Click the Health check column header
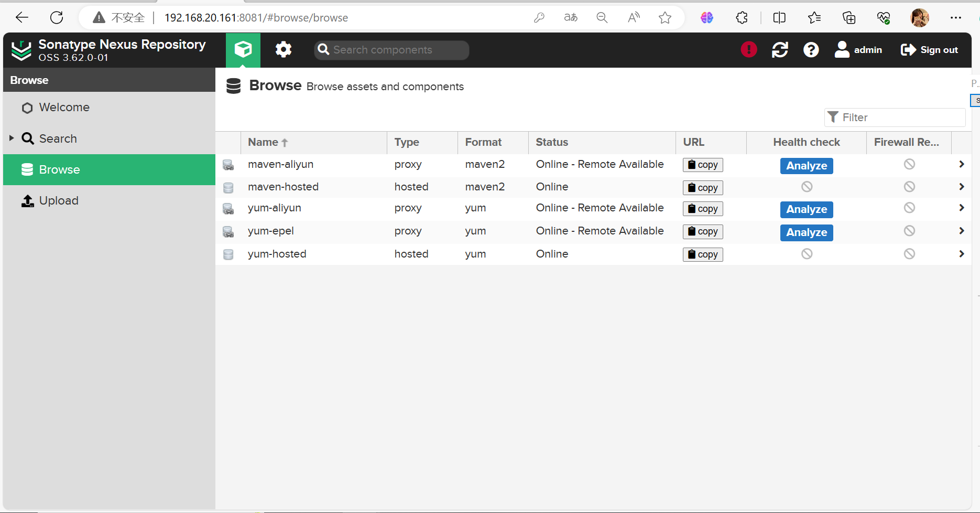This screenshot has height=513, width=980. (807, 142)
